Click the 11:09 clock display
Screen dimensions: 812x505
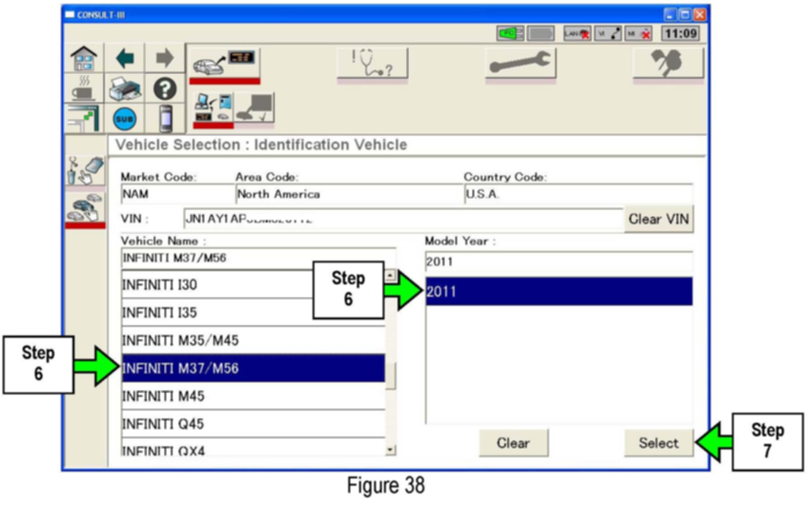pyautogui.click(x=680, y=33)
